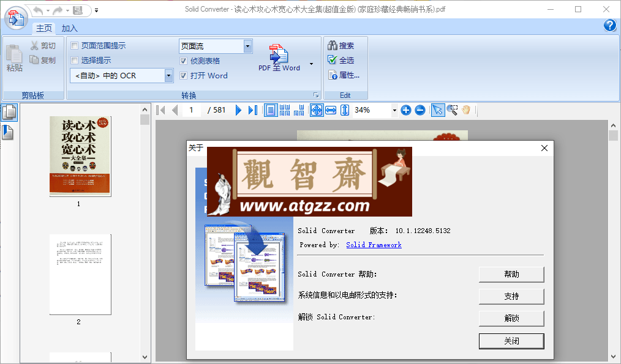This screenshot has height=364, width=621.
Task: Click document view scroll up arrow
Action: click(613, 125)
